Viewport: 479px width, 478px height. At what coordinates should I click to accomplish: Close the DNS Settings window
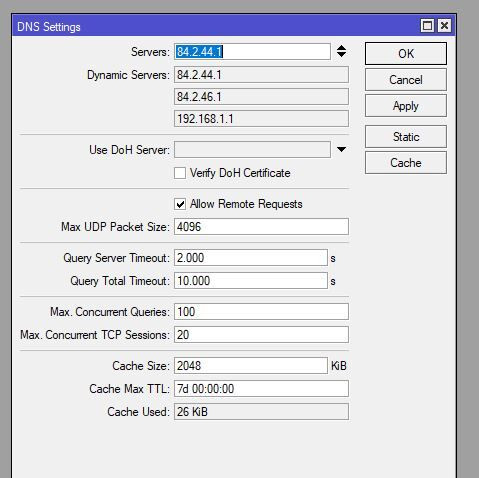444,26
